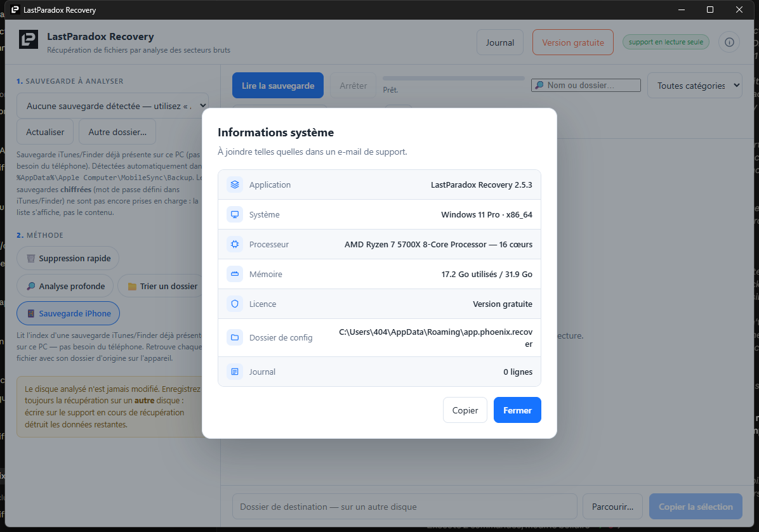The width and height of the screenshot is (759, 532).
Task: Maximize the LastParadox Recovery window
Action: 710,10
